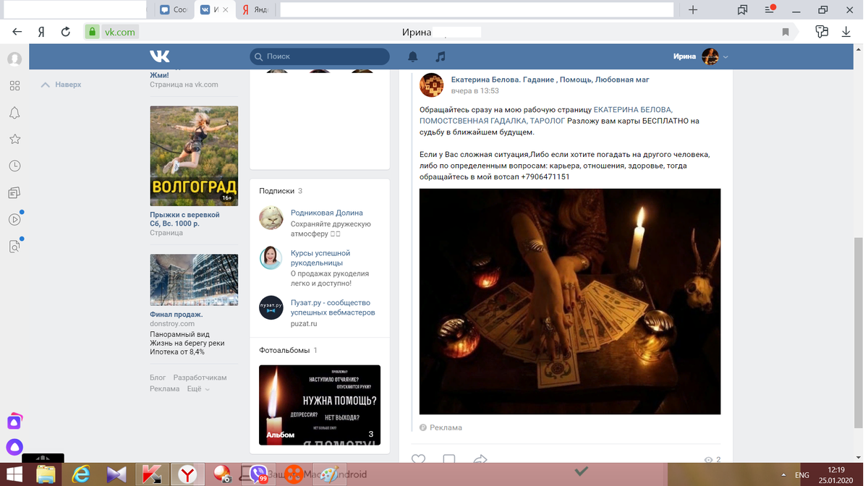Open Прыжки с веревкой ad link

click(x=184, y=219)
